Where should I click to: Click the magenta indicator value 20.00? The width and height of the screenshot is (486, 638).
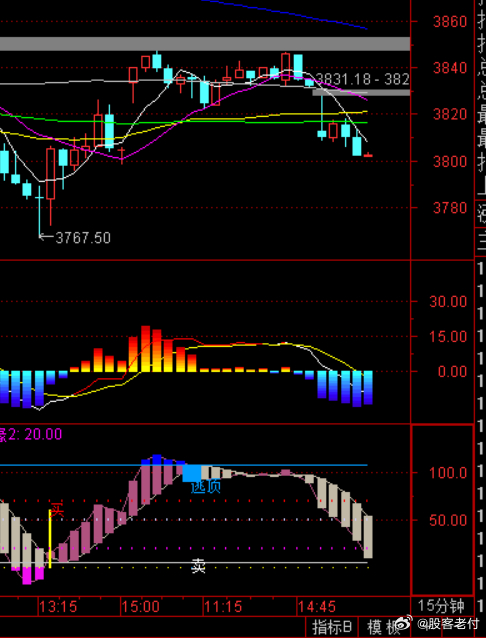tap(44, 434)
